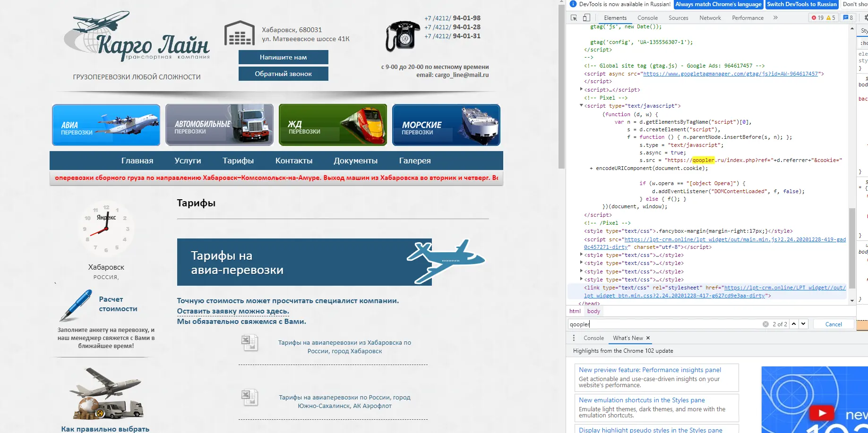
Task: Close the What's New drawer tab
Action: click(648, 338)
